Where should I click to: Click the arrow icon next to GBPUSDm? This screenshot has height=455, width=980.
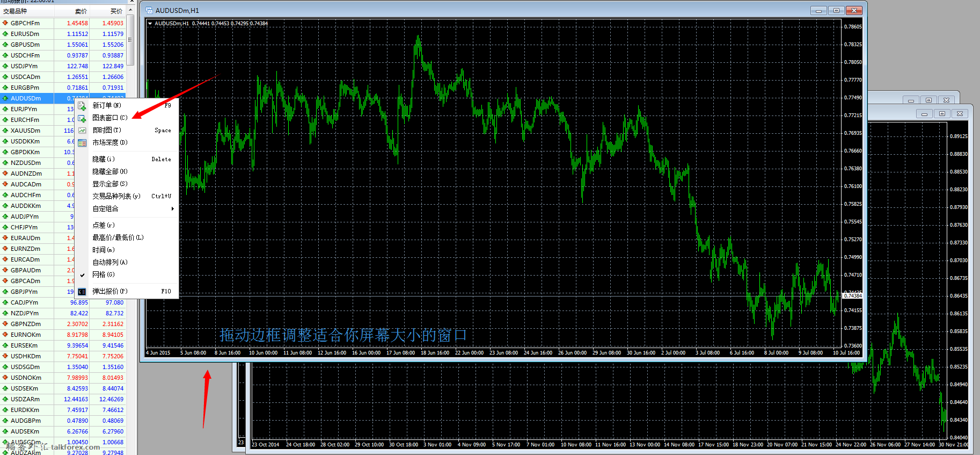(5, 45)
